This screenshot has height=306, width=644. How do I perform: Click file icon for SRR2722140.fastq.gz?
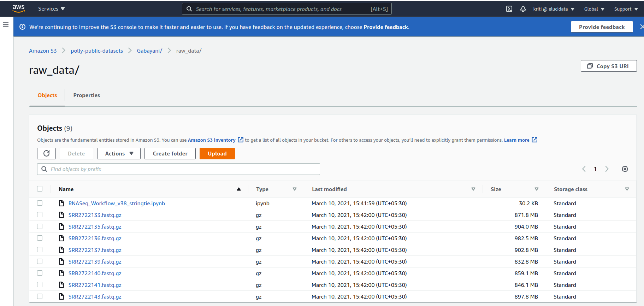click(61, 273)
